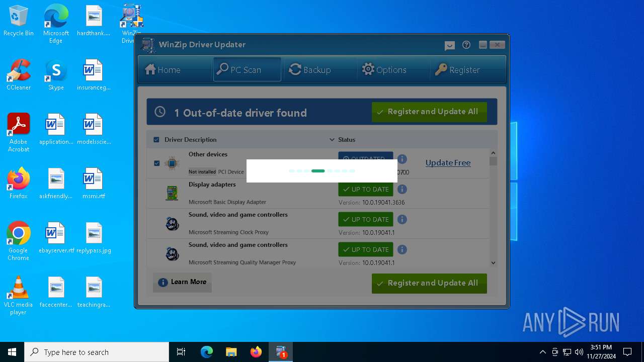
Task: Open the feedback message icon in title bar
Action: [450, 46]
